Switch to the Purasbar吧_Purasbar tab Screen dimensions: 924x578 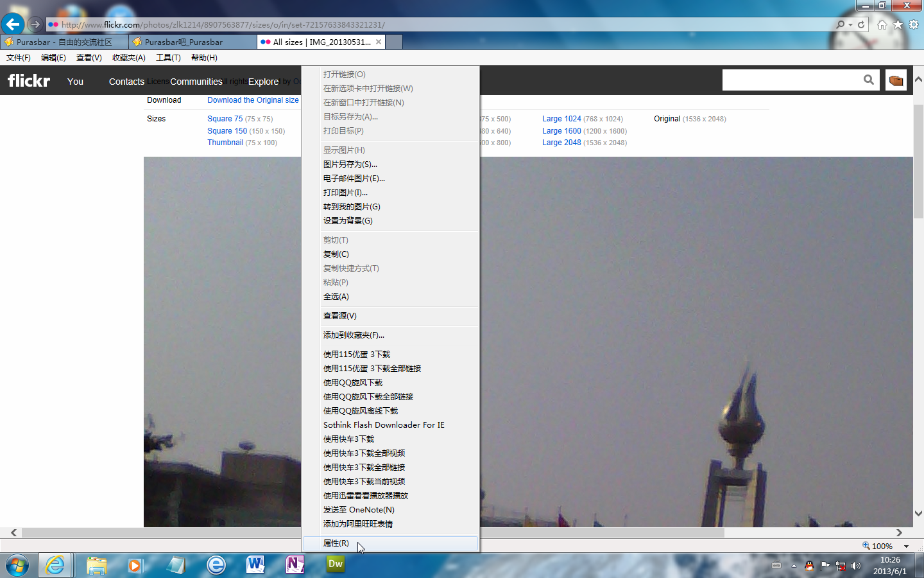point(184,42)
